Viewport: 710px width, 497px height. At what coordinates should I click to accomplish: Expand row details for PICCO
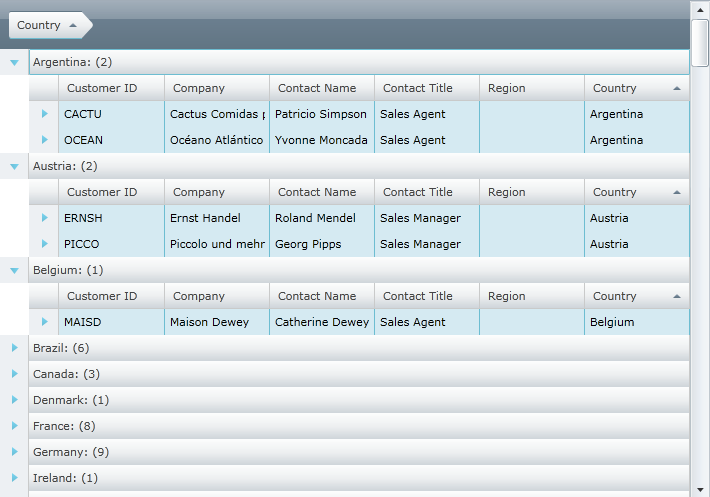pyautogui.click(x=44, y=244)
